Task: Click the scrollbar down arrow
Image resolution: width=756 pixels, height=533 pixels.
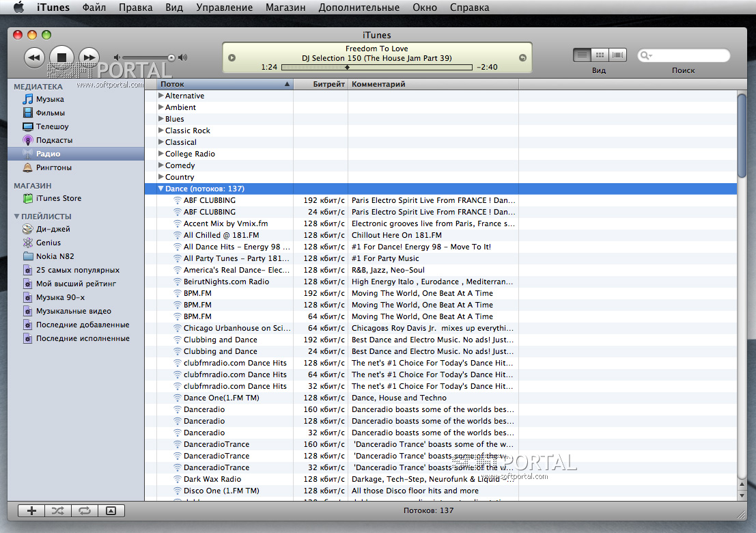Action: coord(742,495)
